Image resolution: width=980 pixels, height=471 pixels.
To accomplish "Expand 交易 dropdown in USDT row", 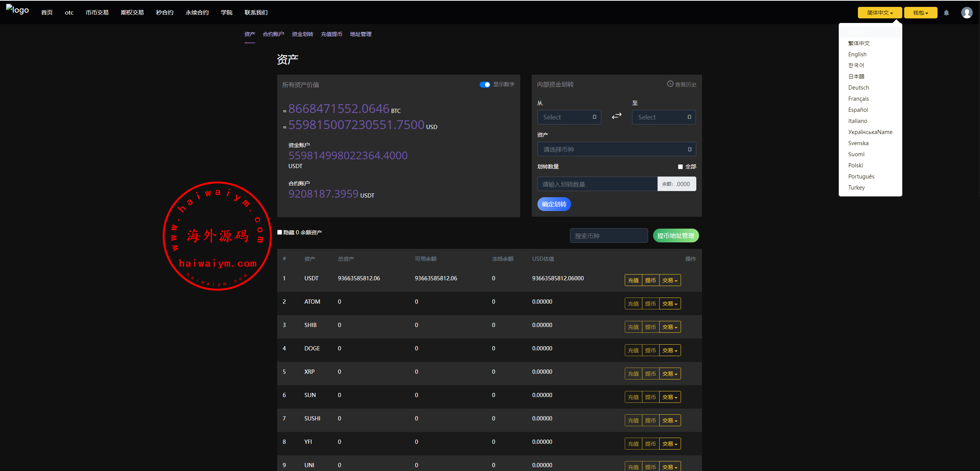I will pos(670,280).
